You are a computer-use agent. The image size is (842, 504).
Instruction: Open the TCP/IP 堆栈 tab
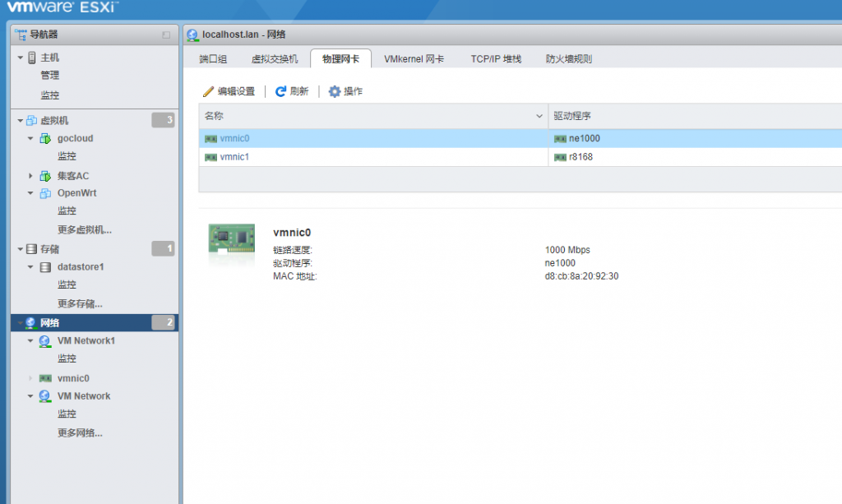point(496,59)
